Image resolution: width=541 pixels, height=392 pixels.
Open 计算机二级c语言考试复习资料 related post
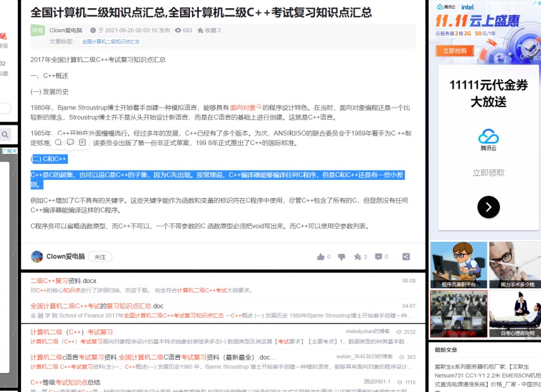pyautogui.click(x=153, y=357)
